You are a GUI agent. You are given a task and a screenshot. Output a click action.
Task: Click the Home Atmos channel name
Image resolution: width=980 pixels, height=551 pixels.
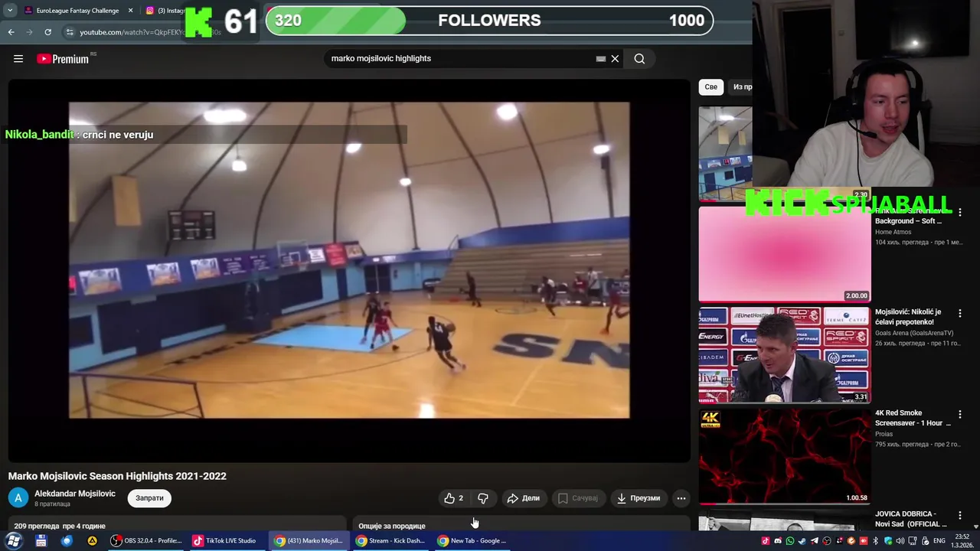coord(893,232)
